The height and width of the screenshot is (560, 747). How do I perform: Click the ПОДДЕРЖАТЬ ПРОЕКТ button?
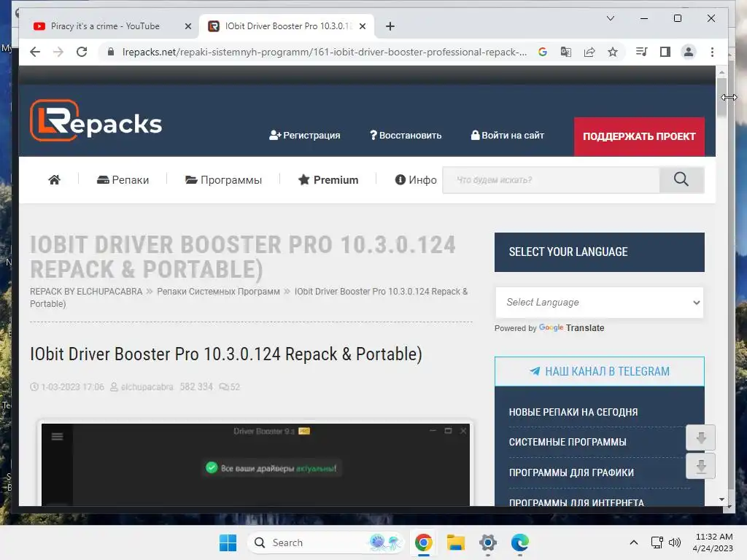pyautogui.click(x=639, y=136)
